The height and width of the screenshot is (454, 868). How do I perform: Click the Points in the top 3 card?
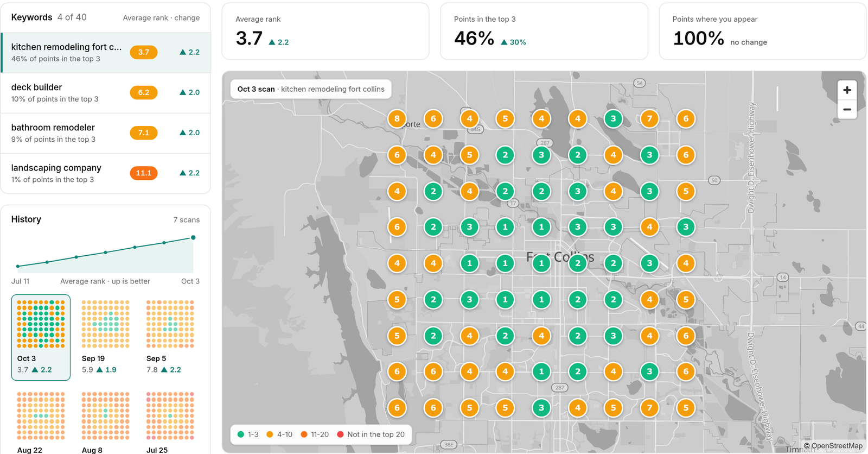point(544,31)
